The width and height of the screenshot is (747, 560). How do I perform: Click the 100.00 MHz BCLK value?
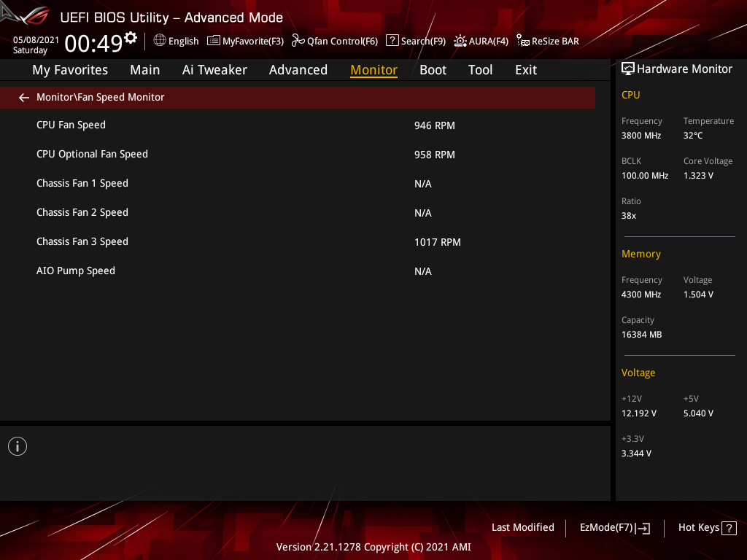645,176
